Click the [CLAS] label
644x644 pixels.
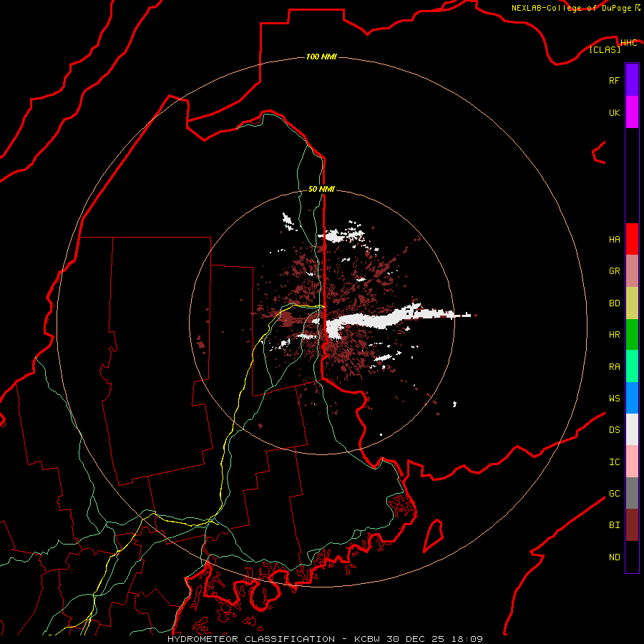click(605, 49)
